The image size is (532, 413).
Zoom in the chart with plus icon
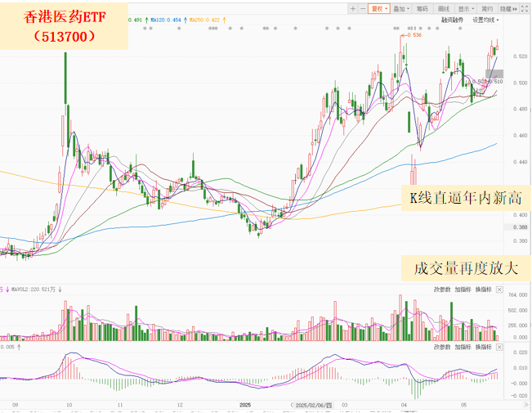point(353,9)
